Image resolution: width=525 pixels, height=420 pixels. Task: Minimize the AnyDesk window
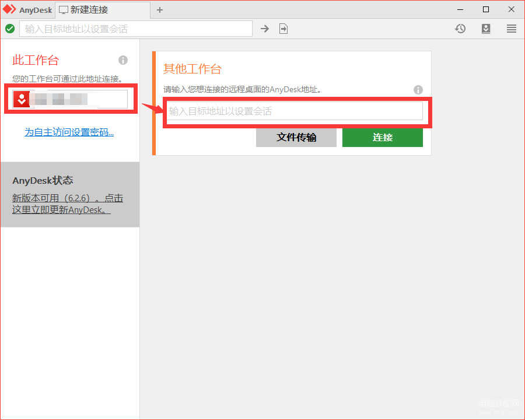point(460,10)
